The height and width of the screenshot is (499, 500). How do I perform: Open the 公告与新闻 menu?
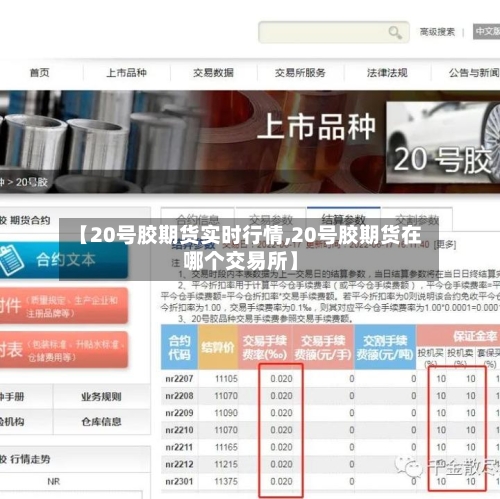[x=474, y=73]
